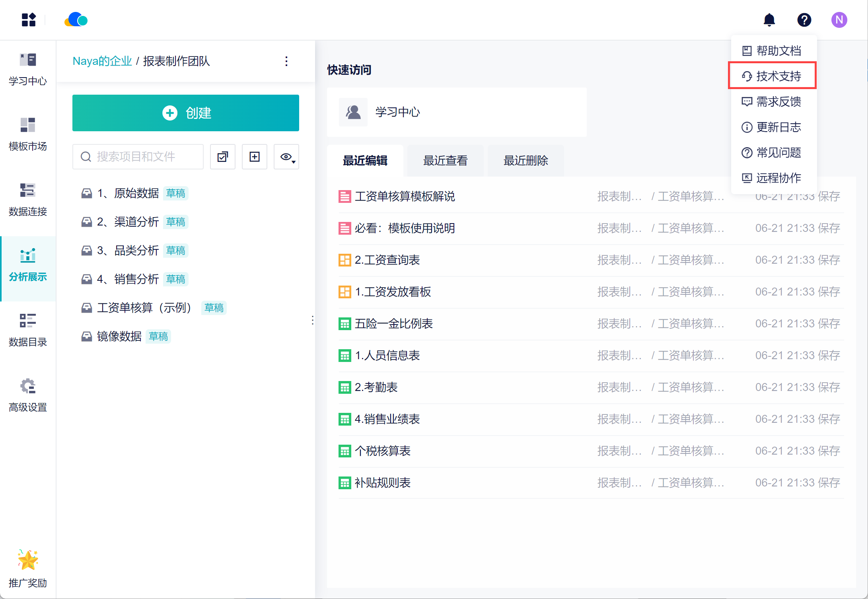The height and width of the screenshot is (599, 868).
Task: Open the eye visibility filter dropdown
Action: coord(286,157)
